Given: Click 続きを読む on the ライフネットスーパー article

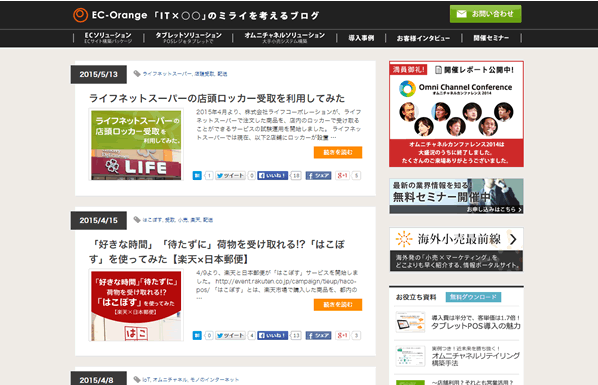Looking at the screenshot, I should click(338, 152).
